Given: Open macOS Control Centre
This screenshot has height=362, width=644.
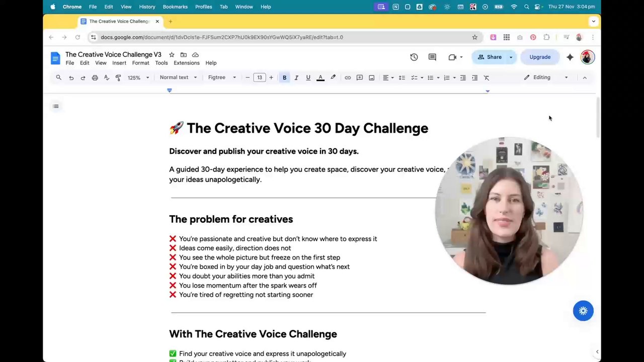Looking at the screenshot, I should pyautogui.click(x=538, y=7).
